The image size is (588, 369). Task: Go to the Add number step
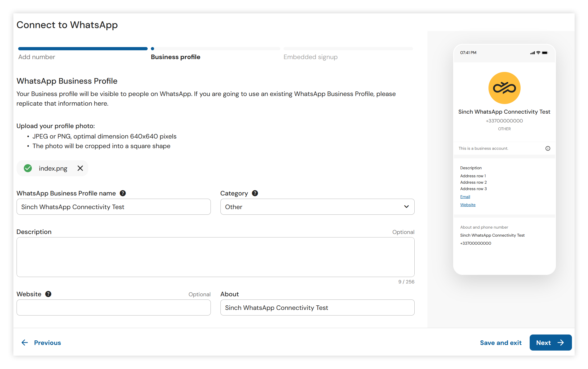pyautogui.click(x=37, y=57)
